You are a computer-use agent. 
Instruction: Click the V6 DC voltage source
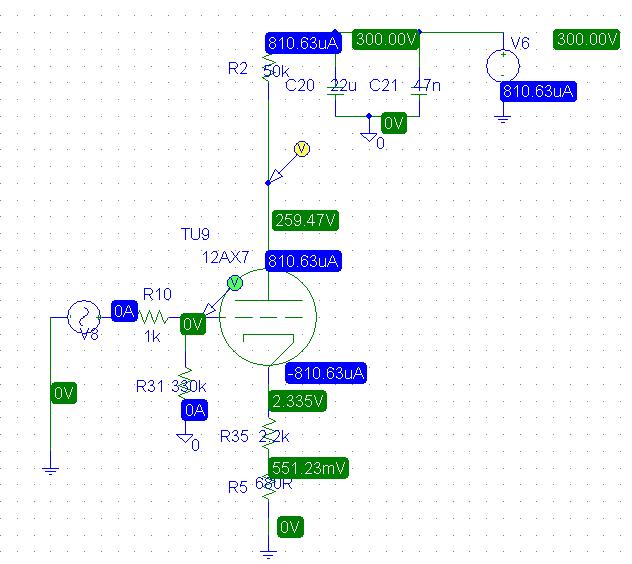pos(502,66)
